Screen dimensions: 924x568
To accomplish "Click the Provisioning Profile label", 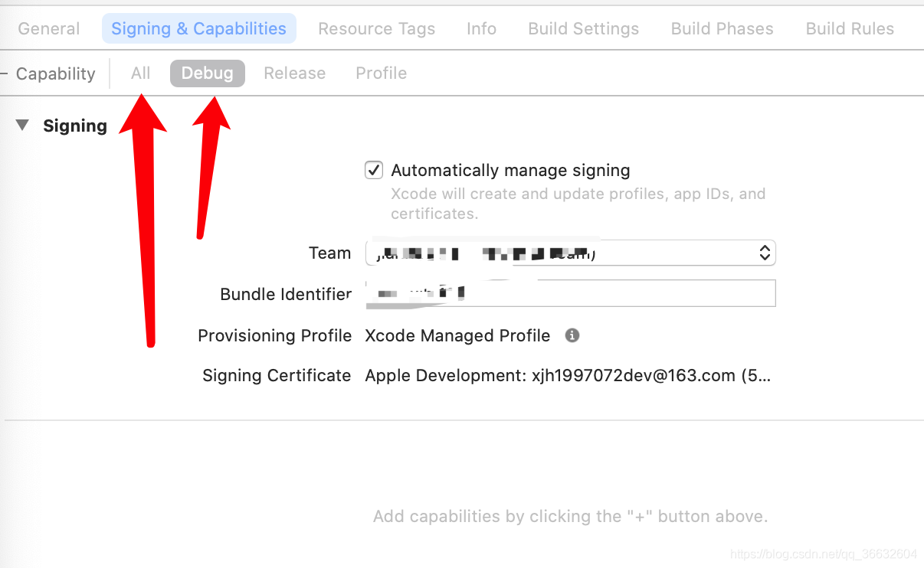I will (274, 335).
